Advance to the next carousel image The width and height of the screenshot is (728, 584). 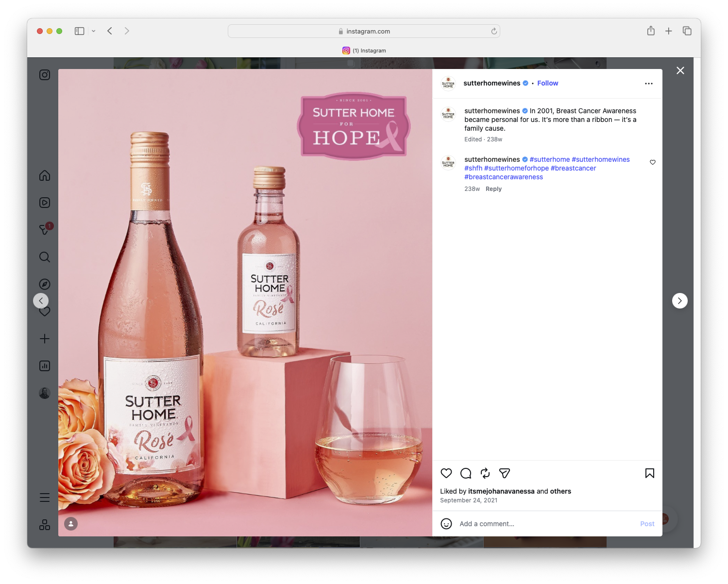(x=679, y=300)
